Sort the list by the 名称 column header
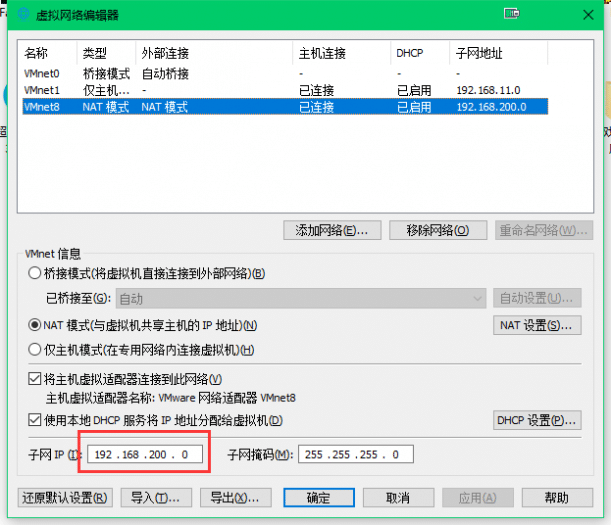 click(47, 52)
